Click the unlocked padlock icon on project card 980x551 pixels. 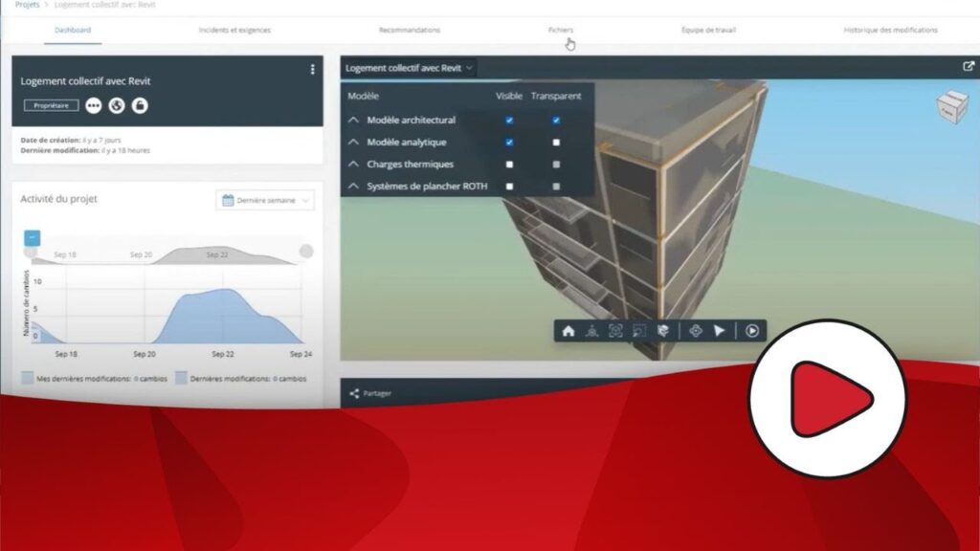tap(140, 106)
